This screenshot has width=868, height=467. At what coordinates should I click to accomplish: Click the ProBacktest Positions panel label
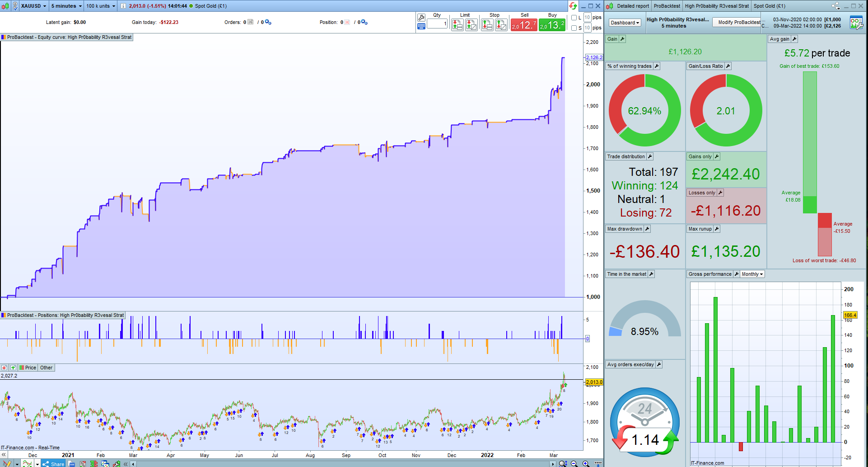63,315
